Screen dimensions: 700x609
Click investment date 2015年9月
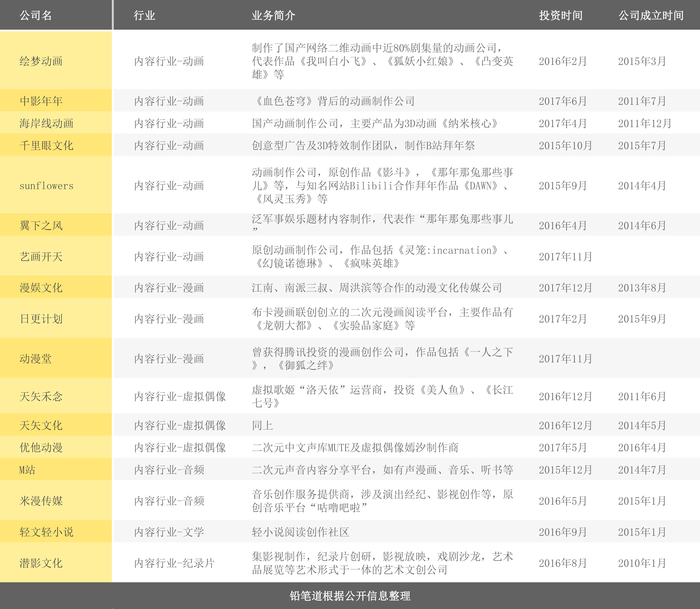pos(563,186)
